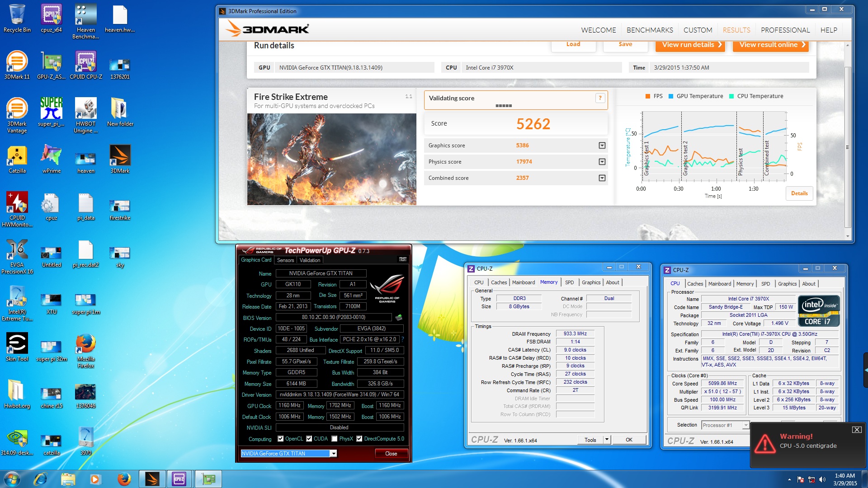Launch 3DMark Vantage desktop icon
Screen dimensions: 868x488
click(17, 115)
